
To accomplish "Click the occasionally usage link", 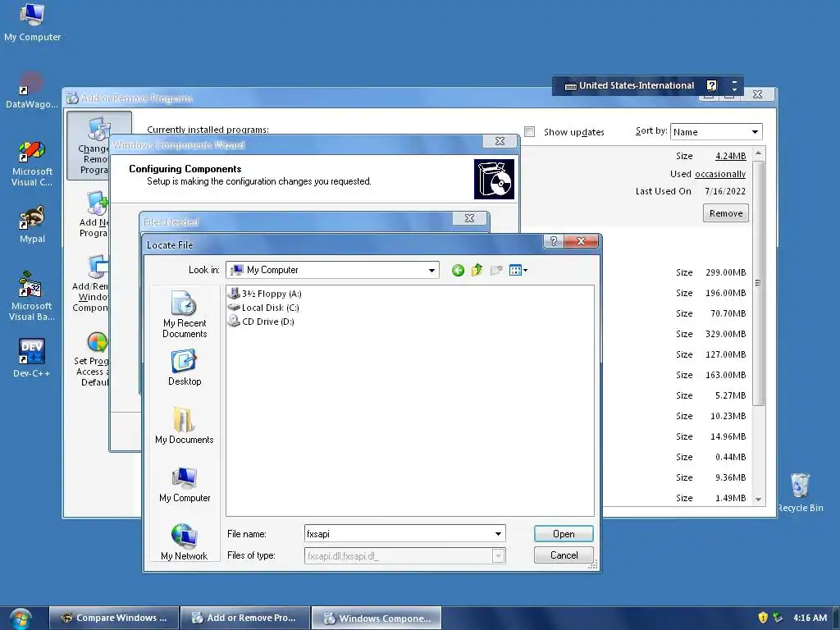I will [x=720, y=174].
